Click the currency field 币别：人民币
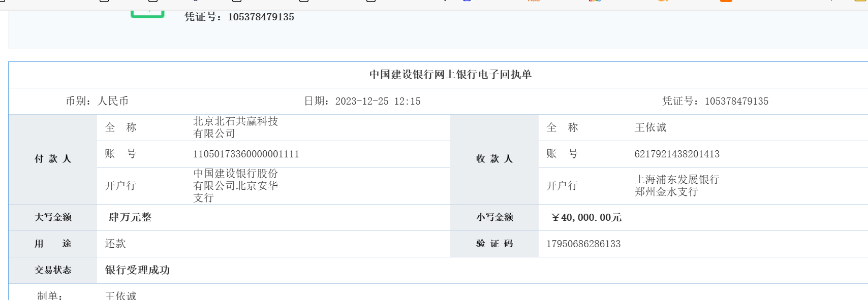 pyautogui.click(x=97, y=101)
